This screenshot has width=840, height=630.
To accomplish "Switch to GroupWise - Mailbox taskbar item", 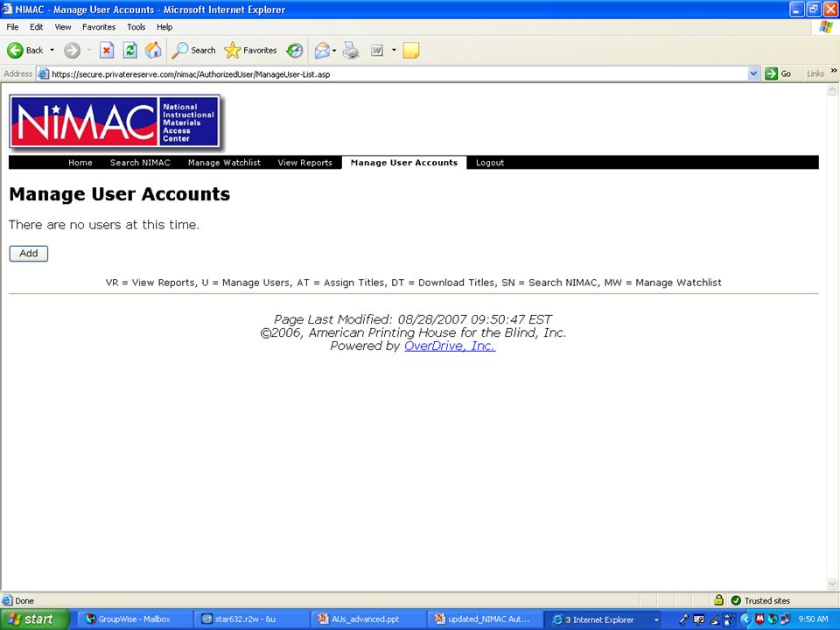I will coord(133,619).
